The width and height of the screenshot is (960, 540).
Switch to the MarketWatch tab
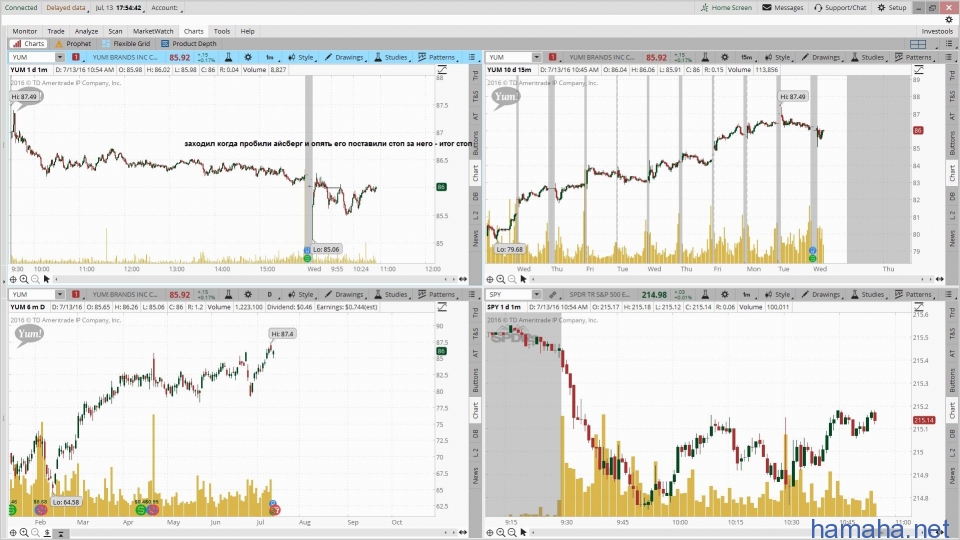click(153, 31)
